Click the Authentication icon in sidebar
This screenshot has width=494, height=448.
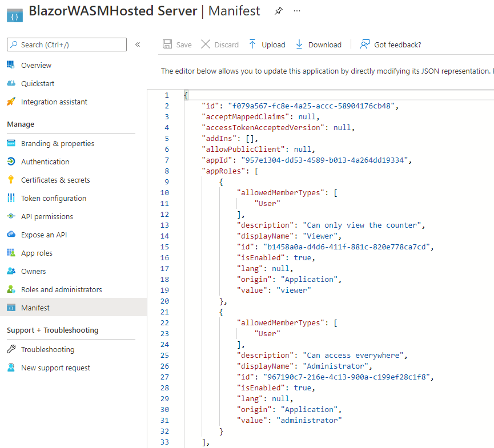11,162
